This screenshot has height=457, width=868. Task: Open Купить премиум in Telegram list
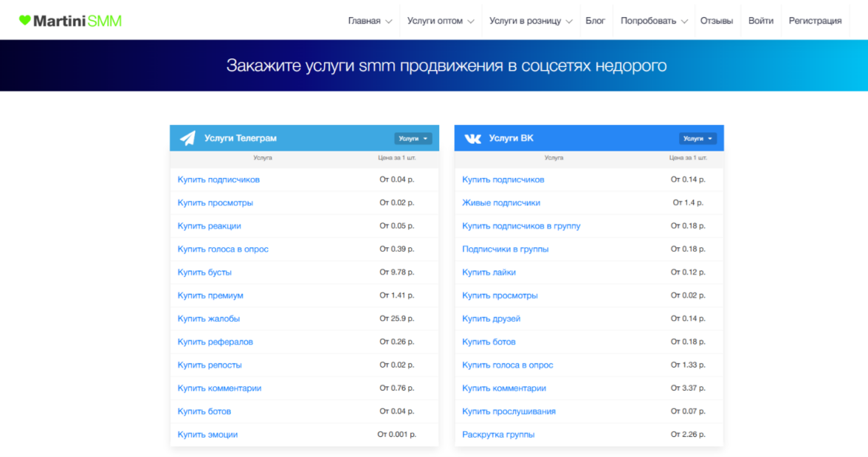(210, 295)
